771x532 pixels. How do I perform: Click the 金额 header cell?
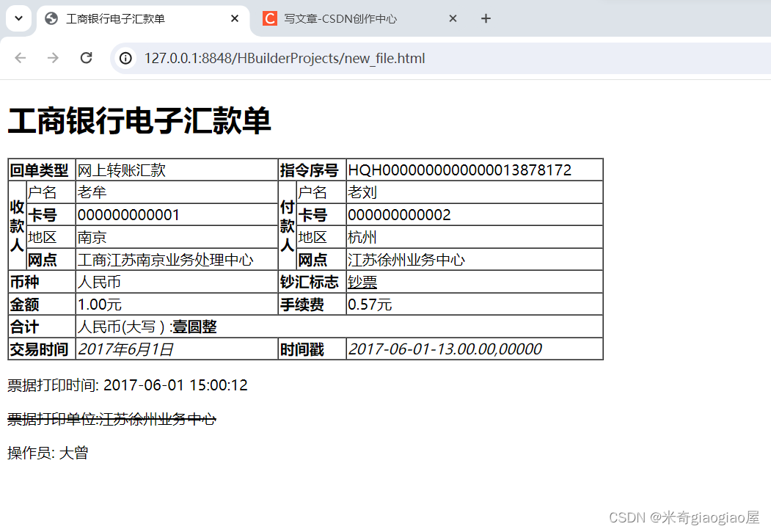tap(42, 305)
